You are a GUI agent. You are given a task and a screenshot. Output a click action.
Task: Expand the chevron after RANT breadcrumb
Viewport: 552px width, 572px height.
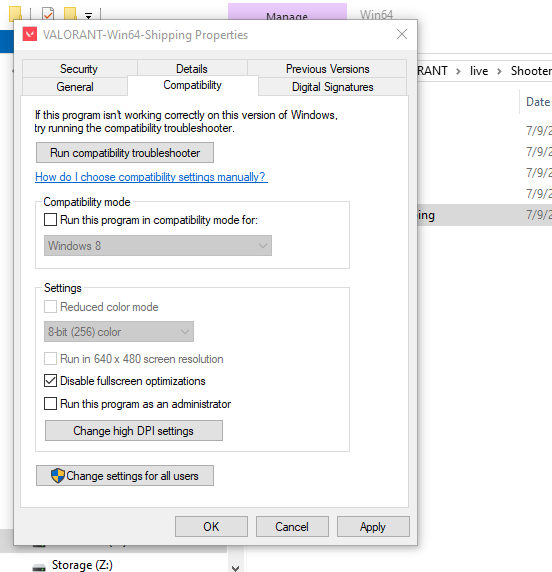click(x=458, y=71)
